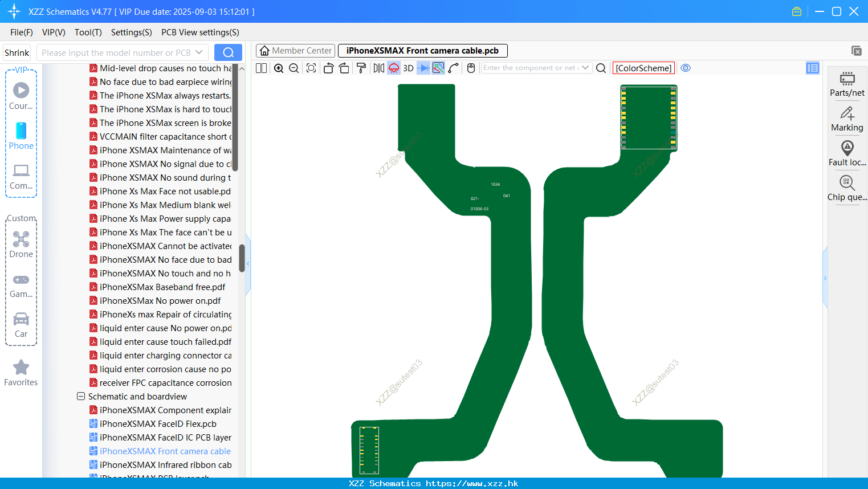Open Tool menu

[x=88, y=32]
